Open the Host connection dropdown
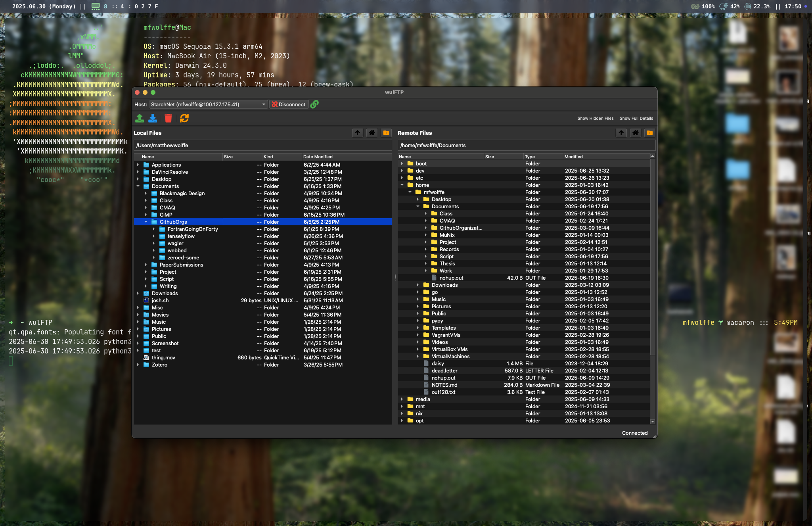812x526 pixels. (209, 104)
